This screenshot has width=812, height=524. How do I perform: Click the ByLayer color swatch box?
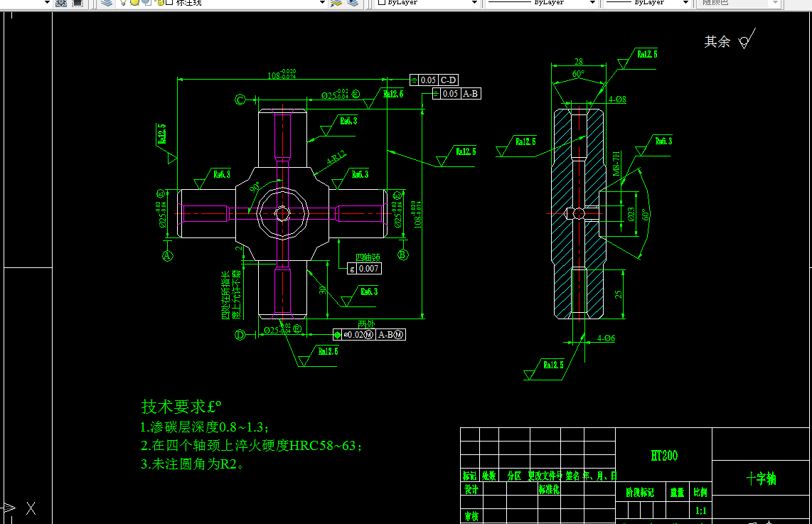coord(382,3)
